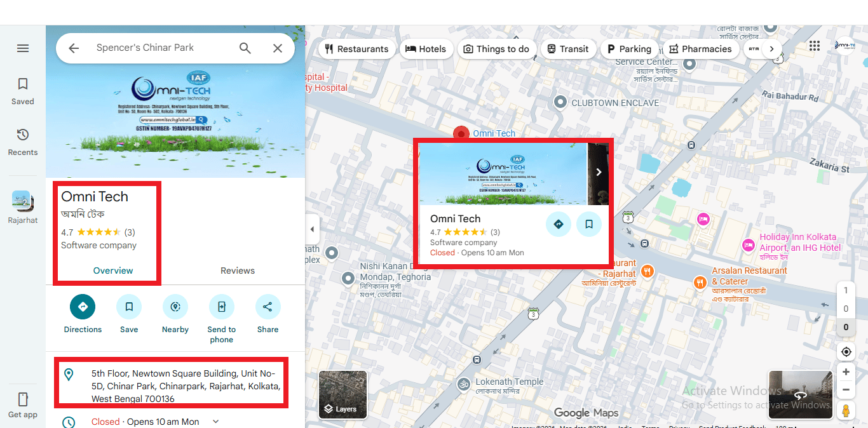Click Send to phone icon
This screenshot has width=868, height=428.
tap(222, 307)
